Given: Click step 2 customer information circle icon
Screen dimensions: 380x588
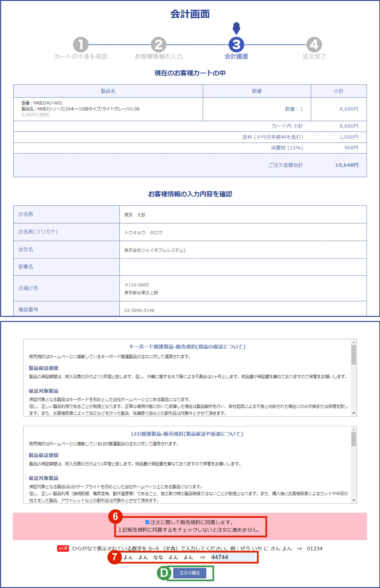Looking at the screenshot, I should coord(158,45).
